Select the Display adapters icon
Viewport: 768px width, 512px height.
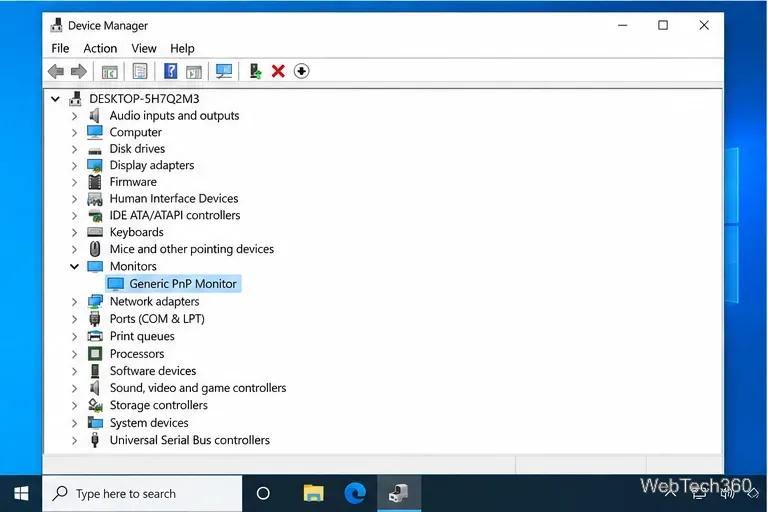point(95,166)
